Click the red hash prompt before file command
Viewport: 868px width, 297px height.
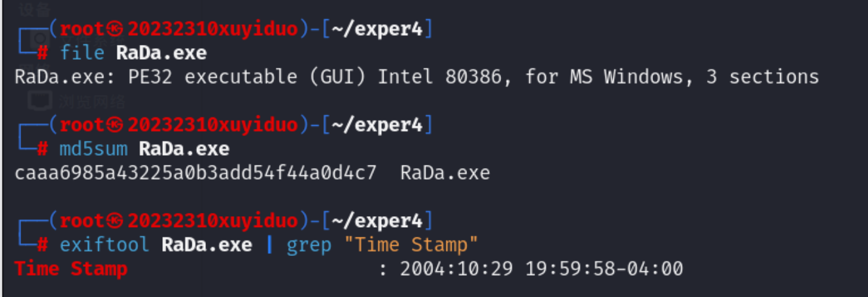(42, 53)
